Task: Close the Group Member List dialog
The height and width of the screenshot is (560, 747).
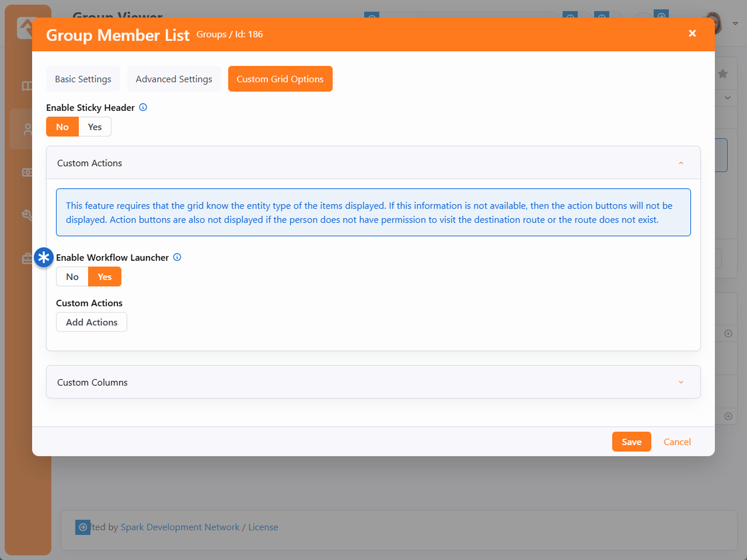Action: coord(692,34)
